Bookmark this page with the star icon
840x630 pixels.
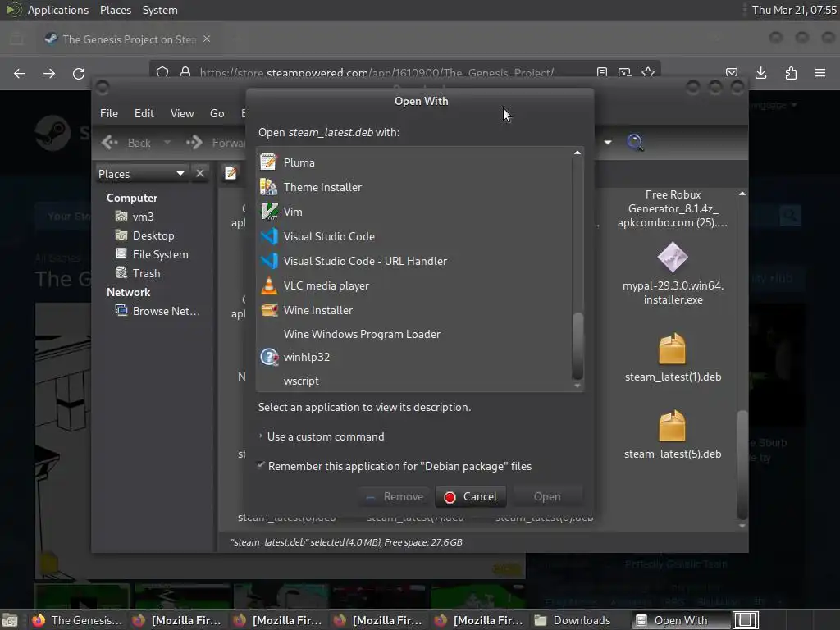coord(648,72)
